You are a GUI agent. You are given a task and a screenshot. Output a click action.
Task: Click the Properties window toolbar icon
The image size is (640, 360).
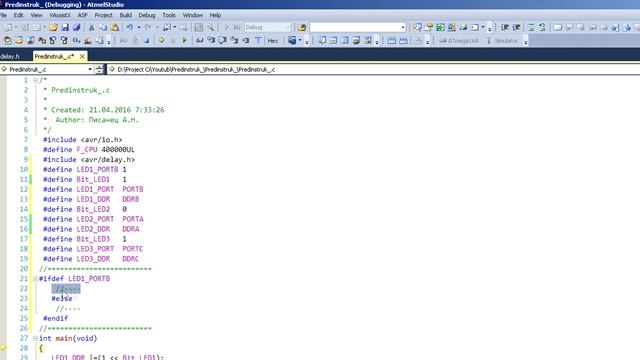coord(429,27)
